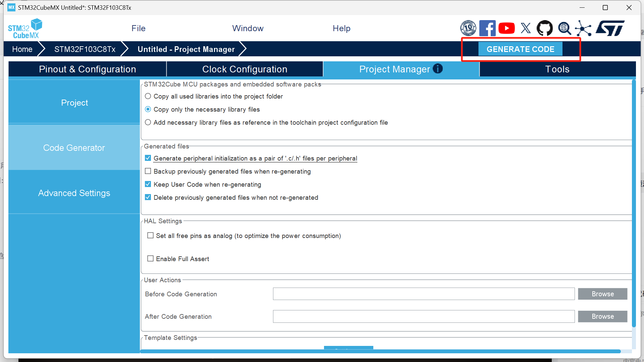644x362 pixels.
Task: Open the Facebook icon link
Action: coord(487,28)
